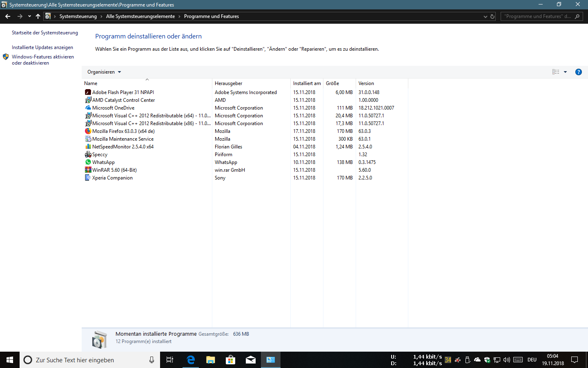The image size is (588, 368).
Task: Click the AMD Catalyst Control Center icon
Action: pos(88,100)
